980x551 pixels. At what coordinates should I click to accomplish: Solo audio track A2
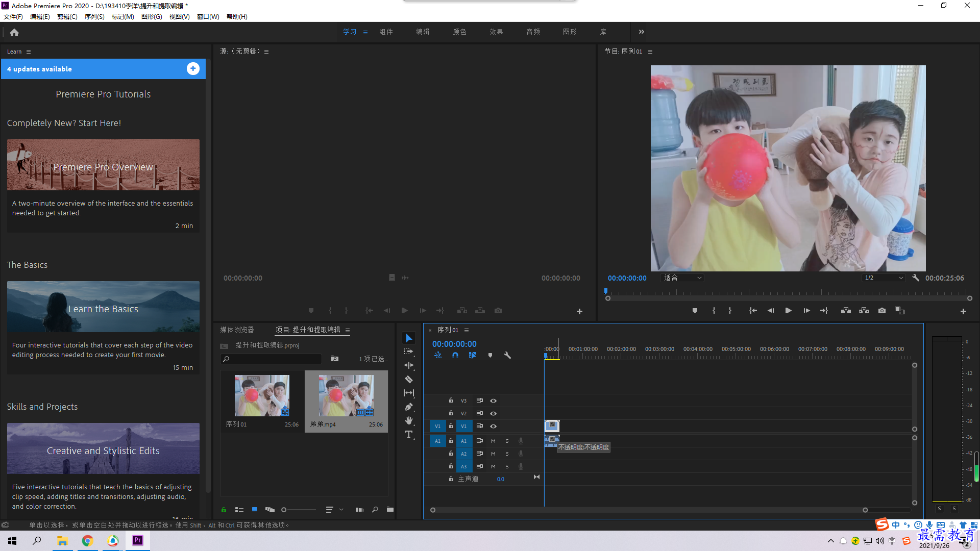(x=507, y=454)
